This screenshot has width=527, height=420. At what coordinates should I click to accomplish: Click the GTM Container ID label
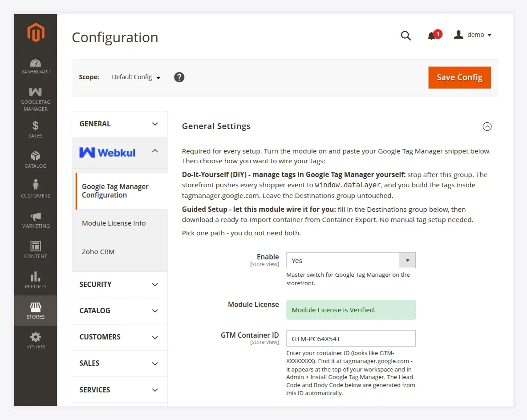(x=250, y=335)
